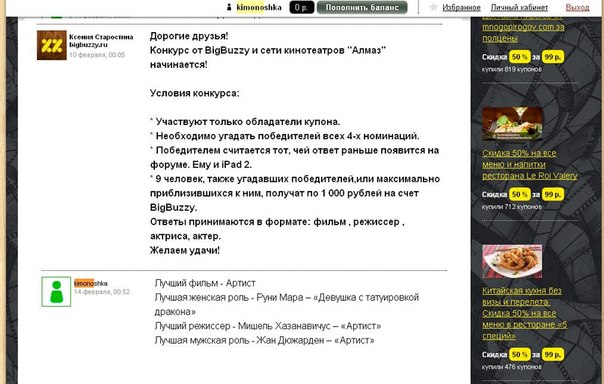The height and width of the screenshot is (384, 604).
Task: Click the reply date 14 февраля, 00:52
Action: coord(102,292)
